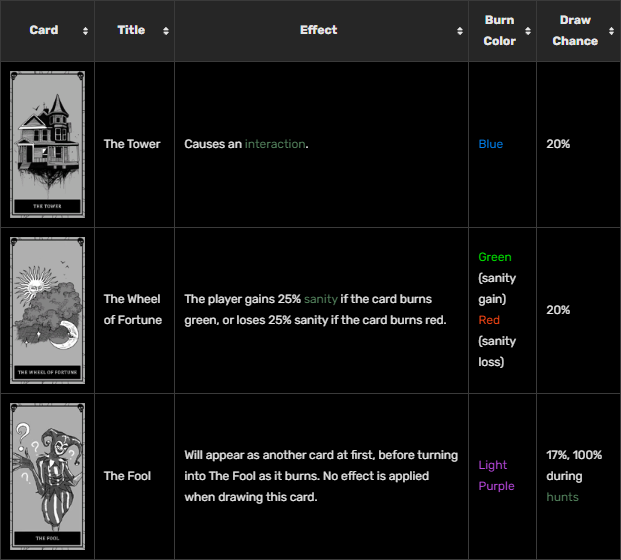Viewport: 621px width, 560px height.
Task: Open The Fool card image
Action: pos(48,476)
